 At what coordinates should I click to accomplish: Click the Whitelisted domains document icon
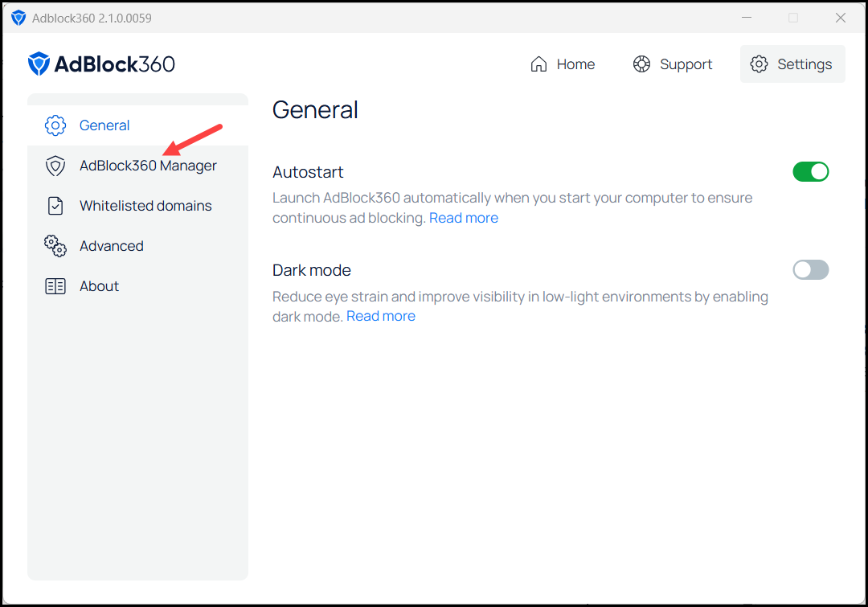click(55, 206)
